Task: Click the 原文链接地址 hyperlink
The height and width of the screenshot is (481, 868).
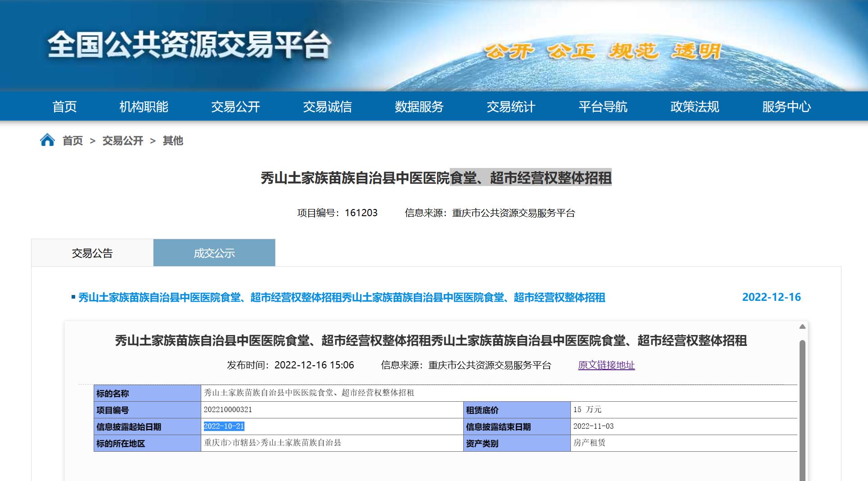Action: pyautogui.click(x=606, y=365)
